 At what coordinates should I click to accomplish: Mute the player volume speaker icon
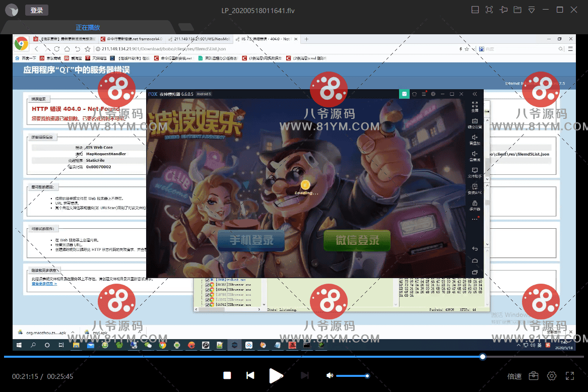pyautogui.click(x=330, y=375)
